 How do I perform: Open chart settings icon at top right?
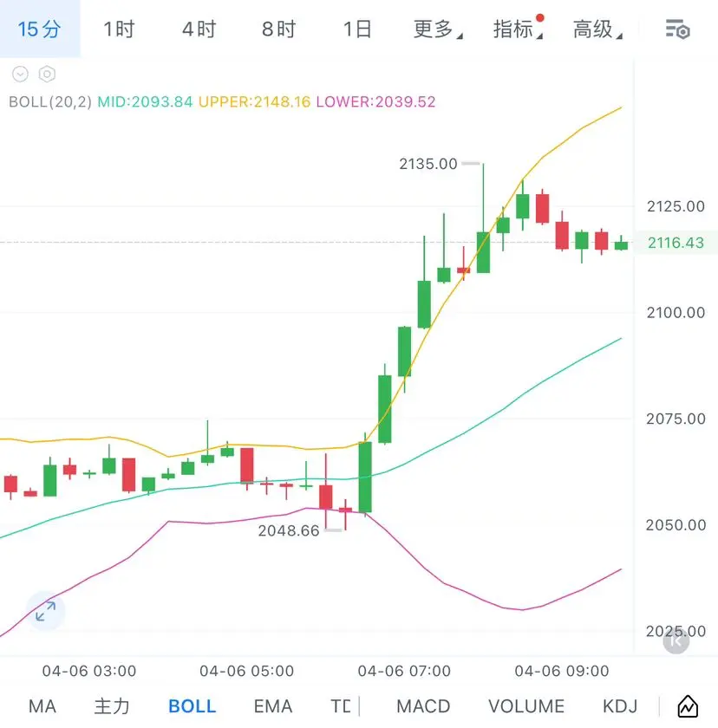677,29
